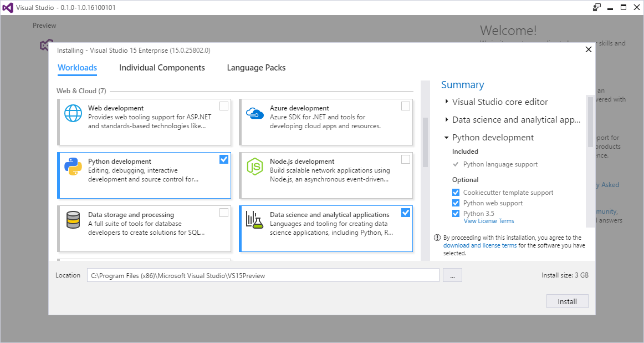Check the Data storage and processing checkbox
Image resolution: width=644 pixels, height=343 pixels.
pos(224,213)
